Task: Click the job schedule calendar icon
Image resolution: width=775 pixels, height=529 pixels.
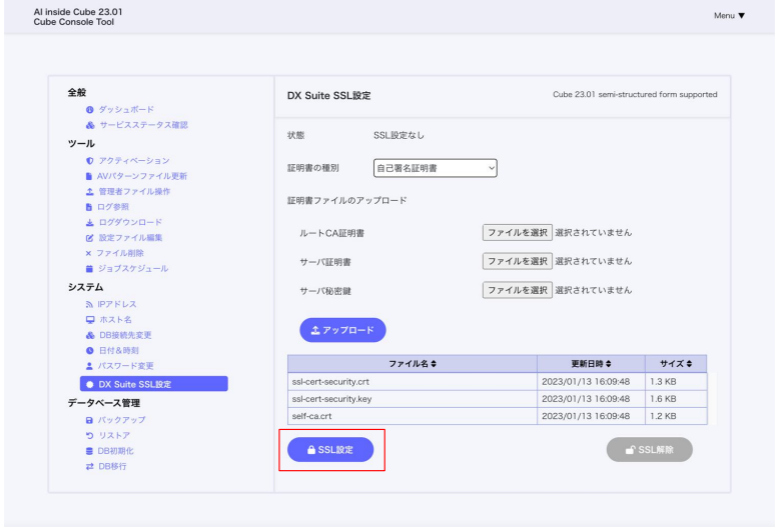Action: [x=89, y=268]
